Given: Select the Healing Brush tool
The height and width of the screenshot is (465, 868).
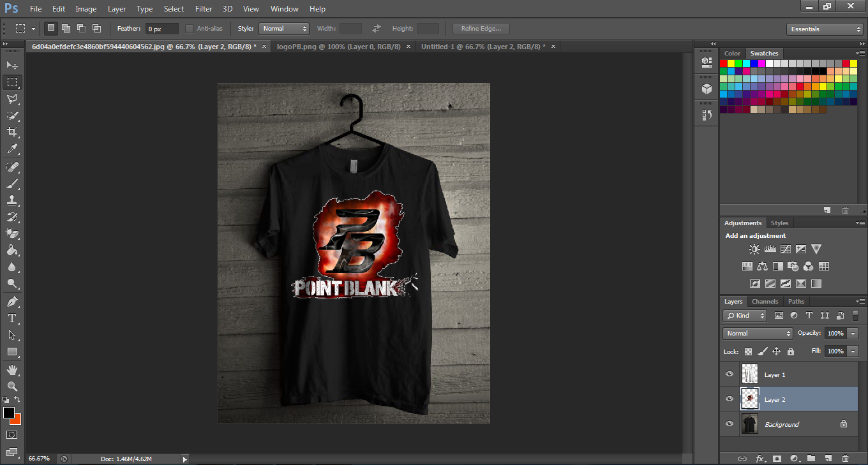Looking at the screenshot, I should pos(12,167).
